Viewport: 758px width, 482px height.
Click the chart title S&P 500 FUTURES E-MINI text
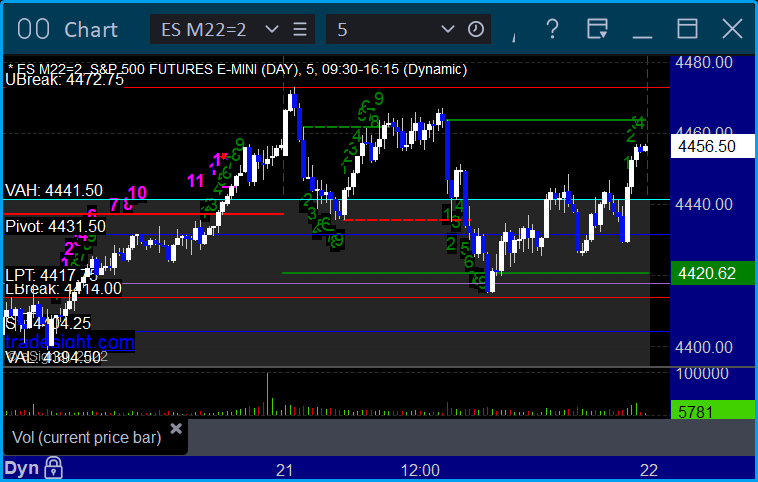point(175,69)
